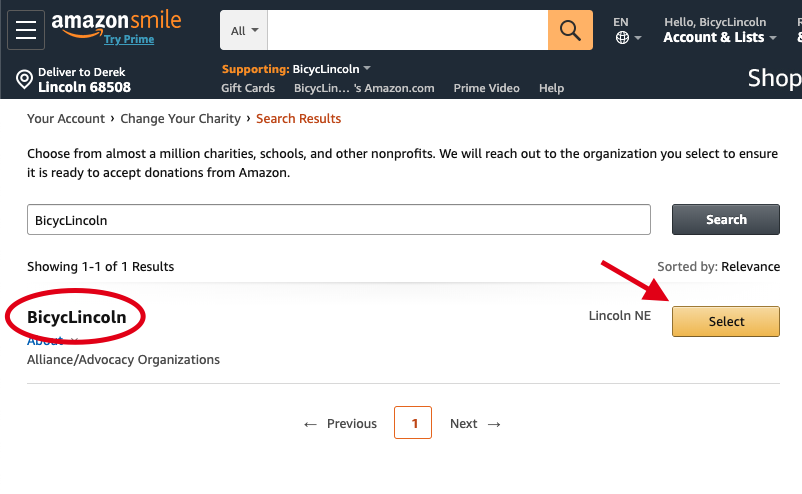Screen dimensions: 802x494
Task: Click the delivery location pin icon
Action: tap(24, 79)
